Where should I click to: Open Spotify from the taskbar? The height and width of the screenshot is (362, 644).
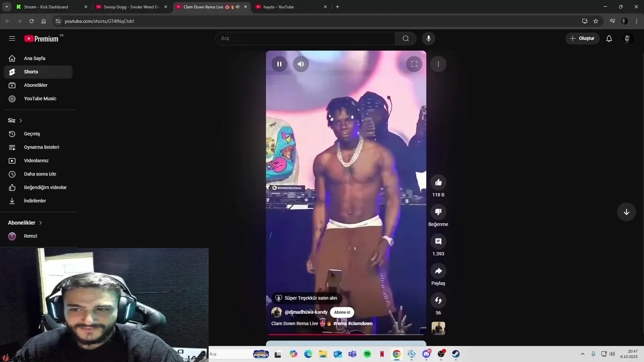pyautogui.click(x=367, y=354)
